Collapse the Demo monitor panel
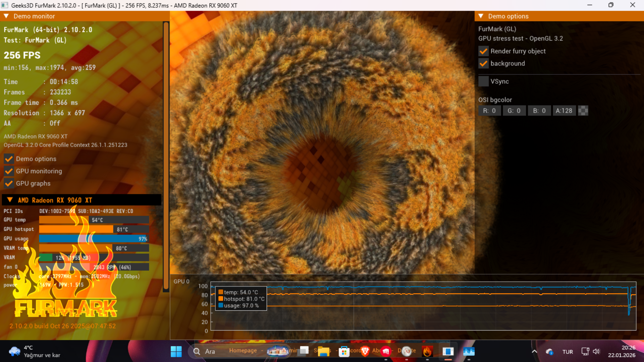The height and width of the screenshot is (362, 644). coord(6,16)
